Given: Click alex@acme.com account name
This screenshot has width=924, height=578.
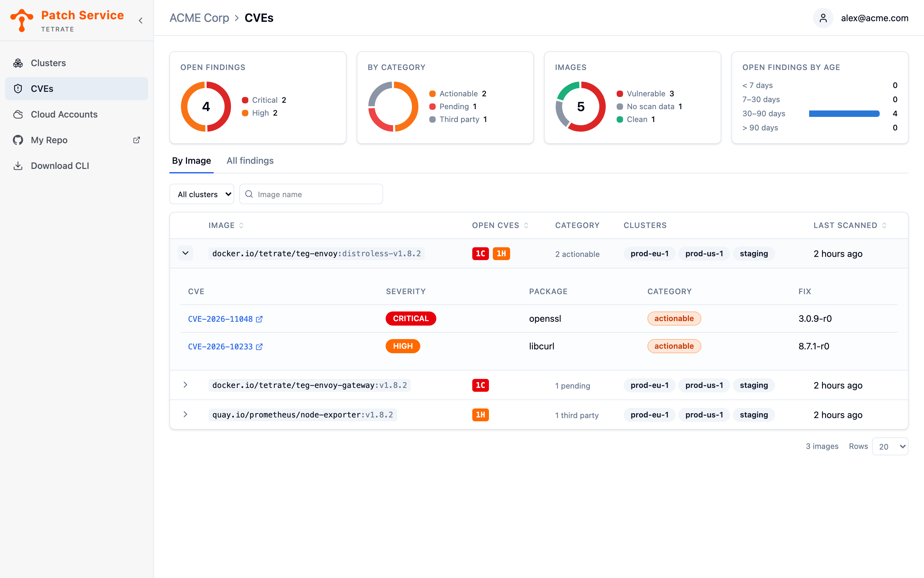Looking at the screenshot, I should coord(874,18).
